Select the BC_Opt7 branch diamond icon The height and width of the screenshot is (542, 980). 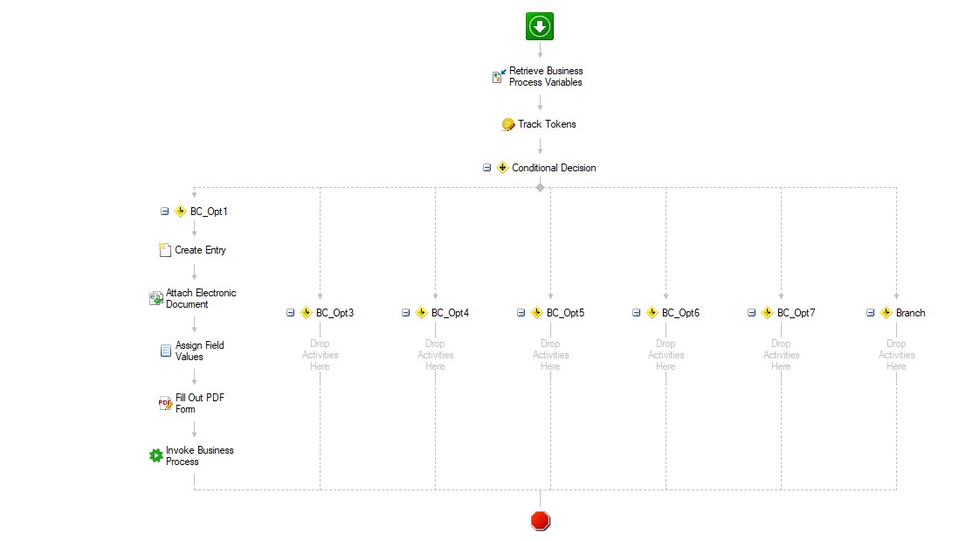point(768,313)
